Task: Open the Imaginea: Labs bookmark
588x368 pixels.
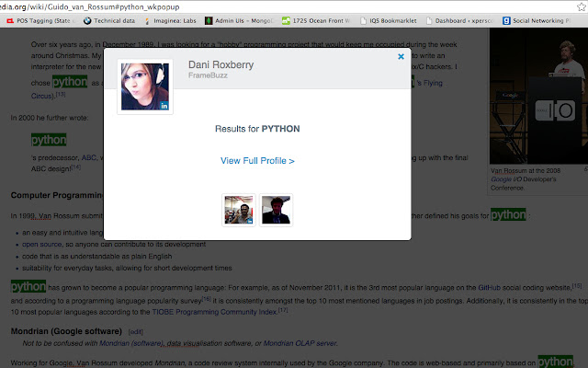Action: [171, 20]
